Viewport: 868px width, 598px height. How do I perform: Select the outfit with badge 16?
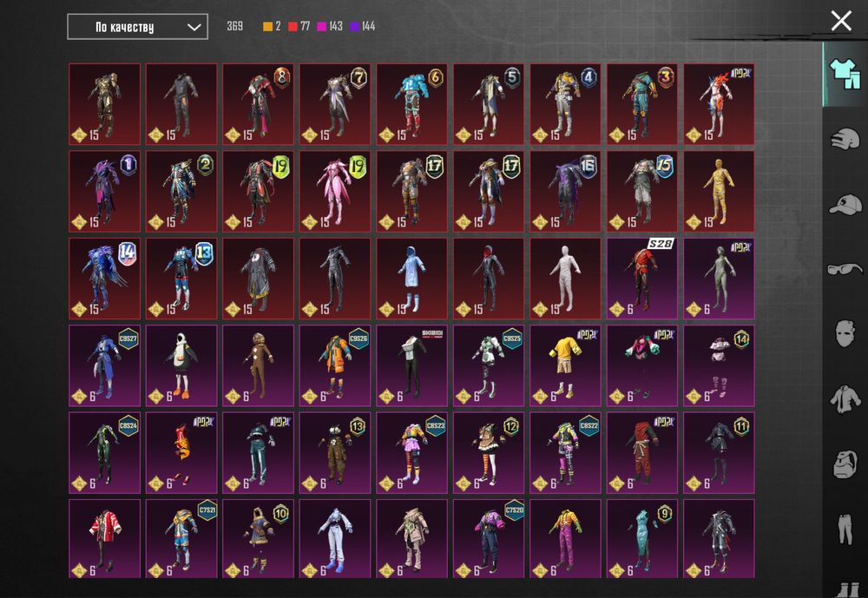566,192
